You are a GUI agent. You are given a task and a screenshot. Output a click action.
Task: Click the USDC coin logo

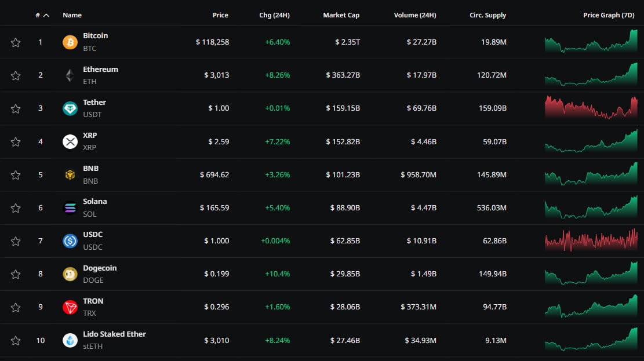point(70,240)
